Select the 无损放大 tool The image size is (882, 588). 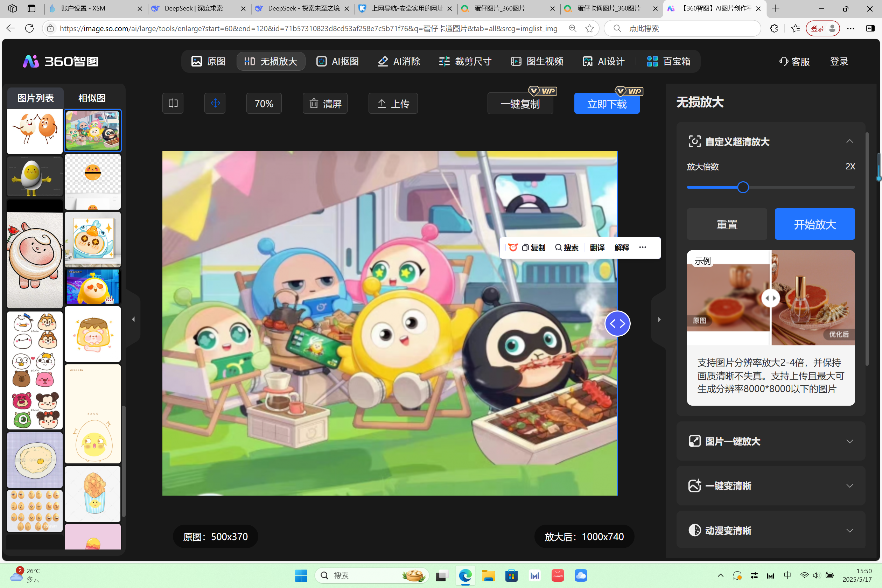[x=271, y=61]
